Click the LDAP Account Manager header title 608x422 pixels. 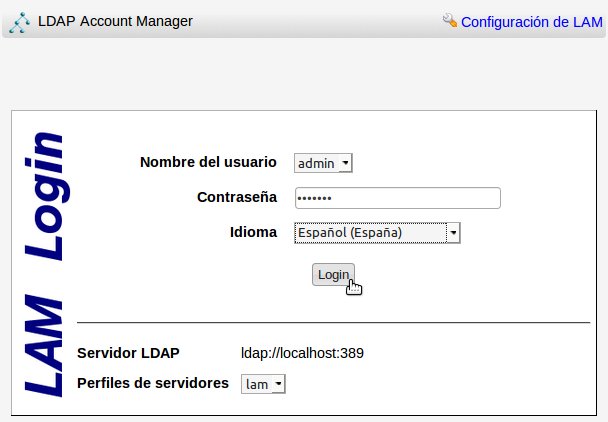tap(115, 21)
